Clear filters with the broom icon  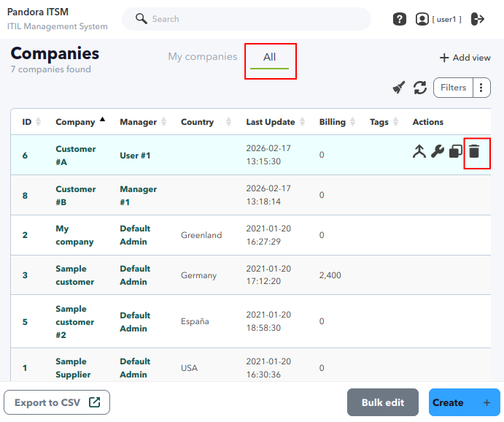tap(399, 88)
